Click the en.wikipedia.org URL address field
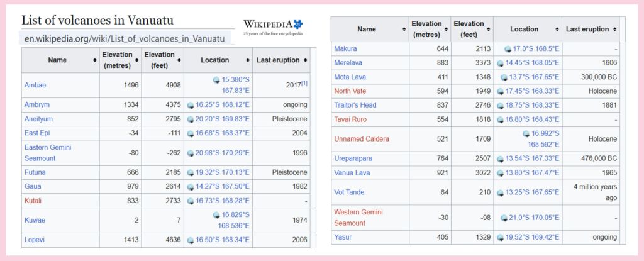 click(x=125, y=38)
